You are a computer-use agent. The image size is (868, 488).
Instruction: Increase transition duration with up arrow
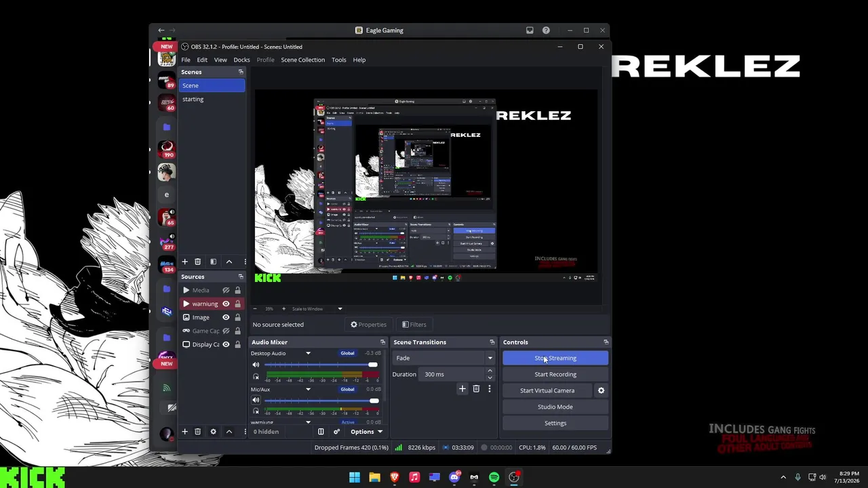click(x=490, y=371)
